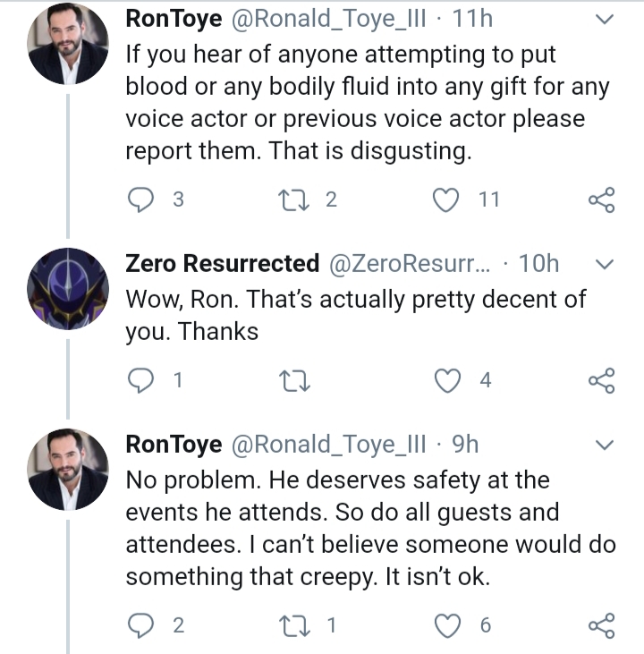Open options chevron on Zero Resurrected's tweet
644x654 pixels.
(604, 264)
